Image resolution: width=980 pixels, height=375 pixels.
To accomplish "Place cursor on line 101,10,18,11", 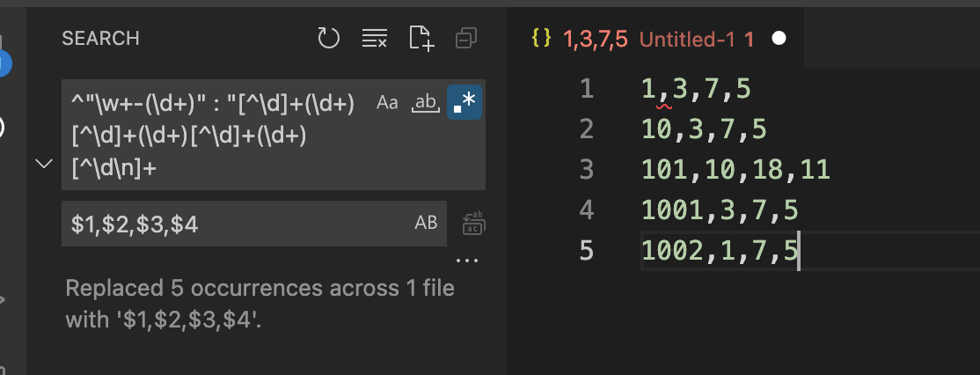I will pyautogui.click(x=735, y=169).
